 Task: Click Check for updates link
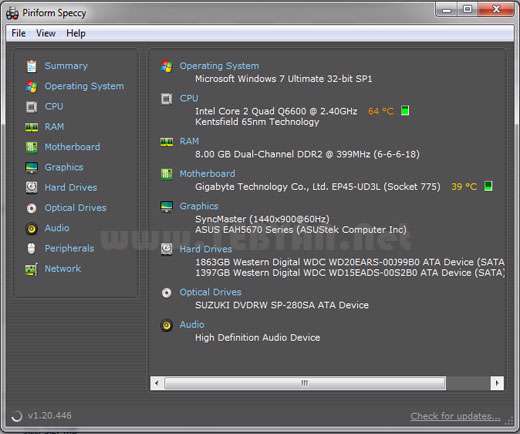click(x=455, y=416)
